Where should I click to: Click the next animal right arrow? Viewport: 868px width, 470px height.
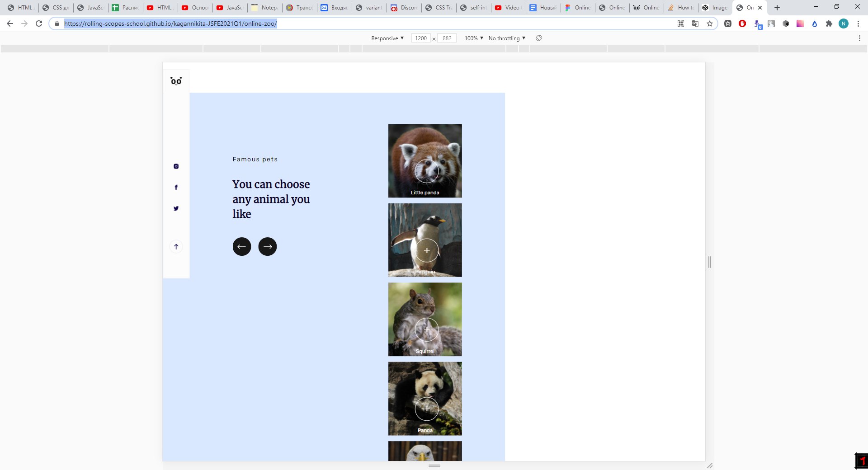click(x=268, y=247)
